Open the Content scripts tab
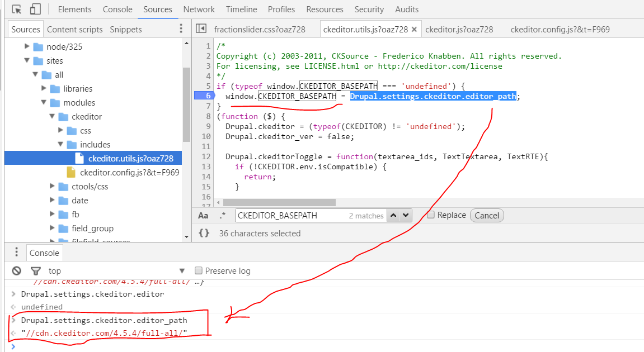 click(75, 30)
